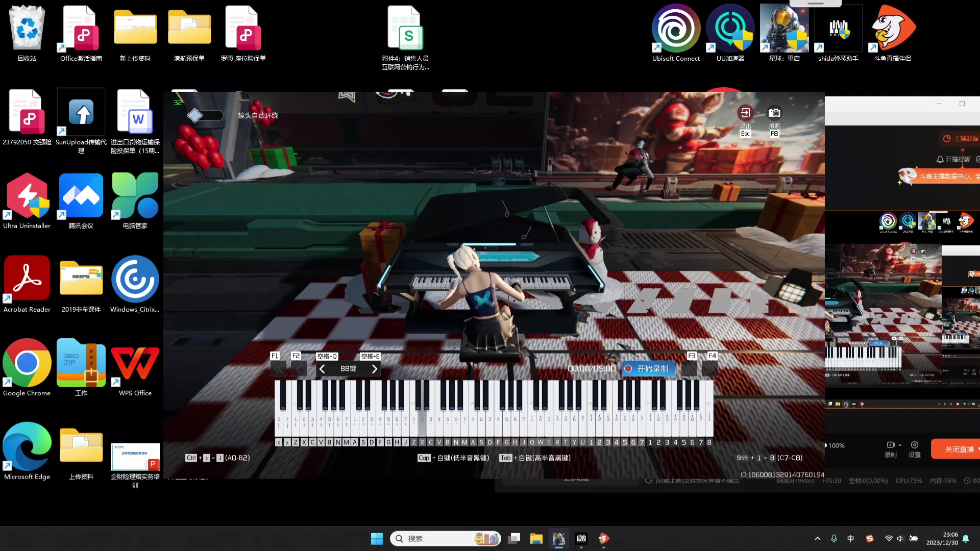
Task: Open Office激活指南 desktop shortcut
Action: point(81,34)
